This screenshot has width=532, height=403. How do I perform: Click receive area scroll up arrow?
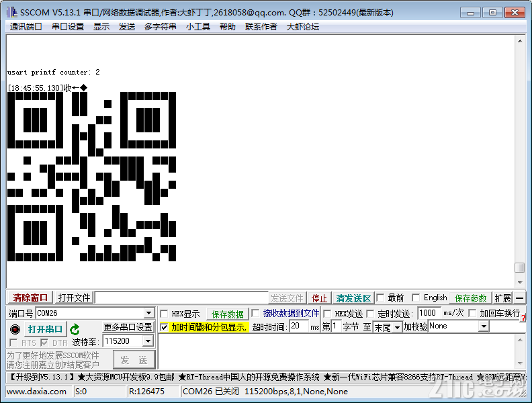(x=520, y=41)
